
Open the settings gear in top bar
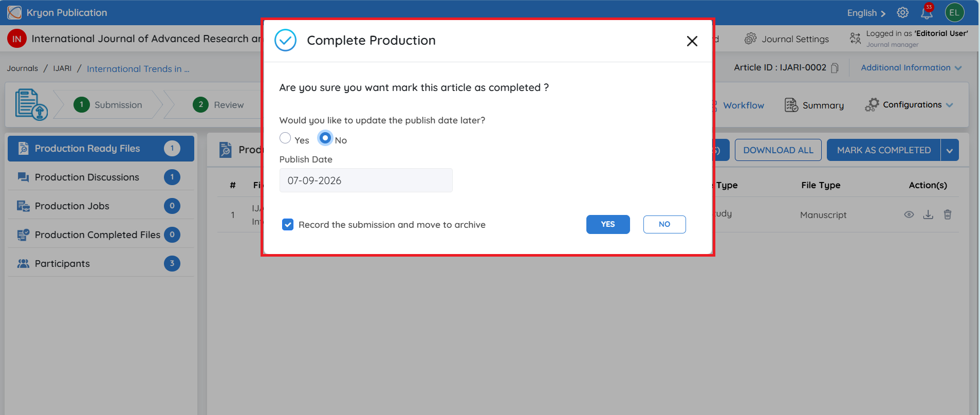(x=902, y=13)
